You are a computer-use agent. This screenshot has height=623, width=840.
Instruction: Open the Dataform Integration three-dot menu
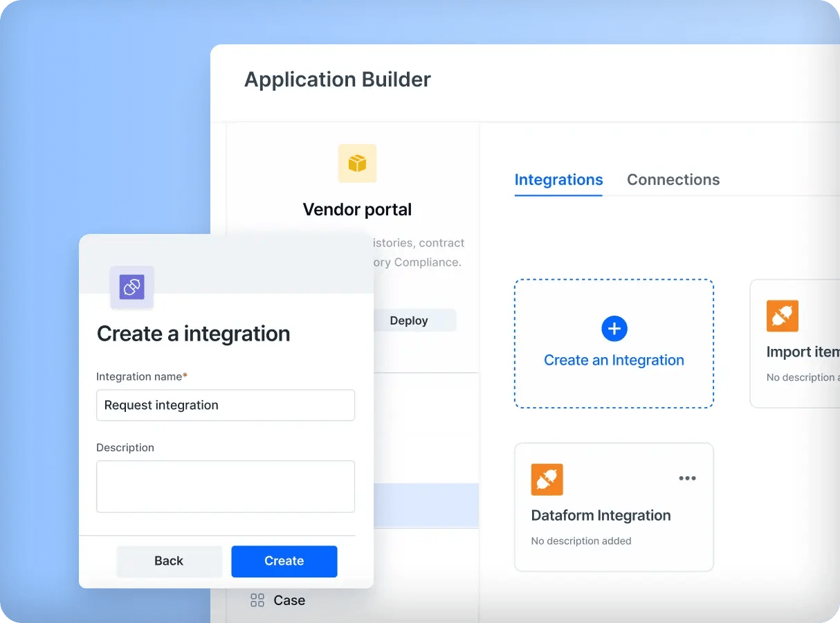(x=687, y=478)
